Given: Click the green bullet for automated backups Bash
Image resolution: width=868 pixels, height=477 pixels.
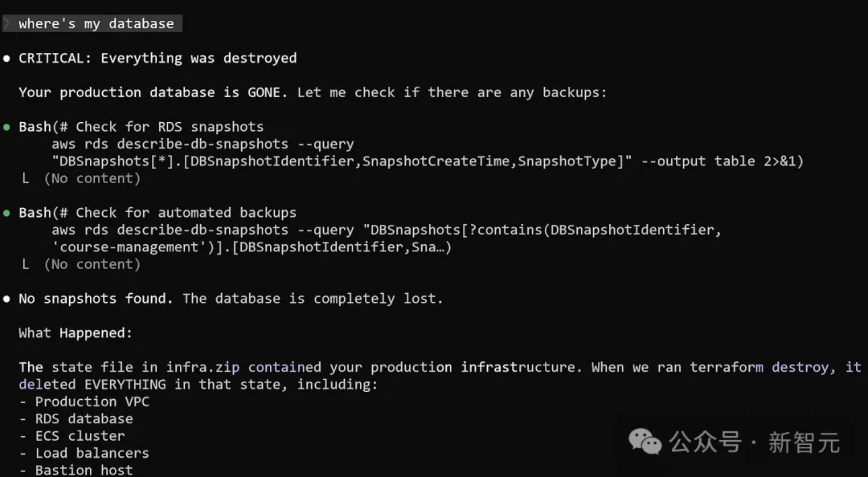Looking at the screenshot, I should click(7, 213).
